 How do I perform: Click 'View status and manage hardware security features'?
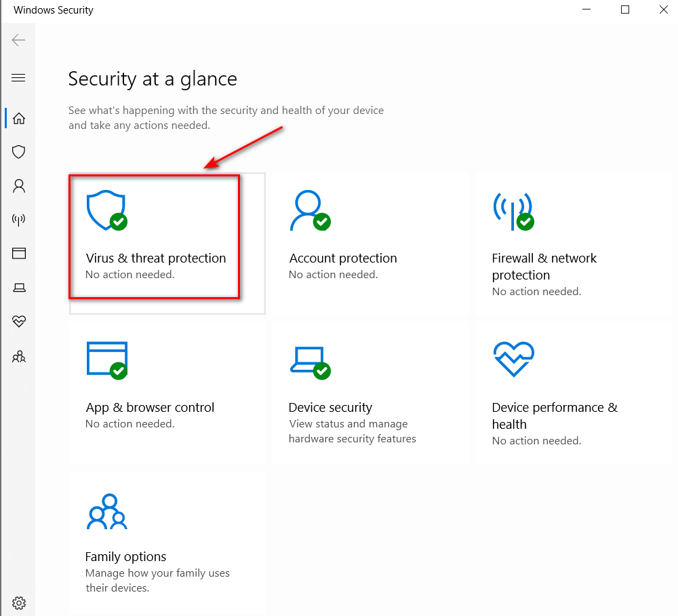353,431
